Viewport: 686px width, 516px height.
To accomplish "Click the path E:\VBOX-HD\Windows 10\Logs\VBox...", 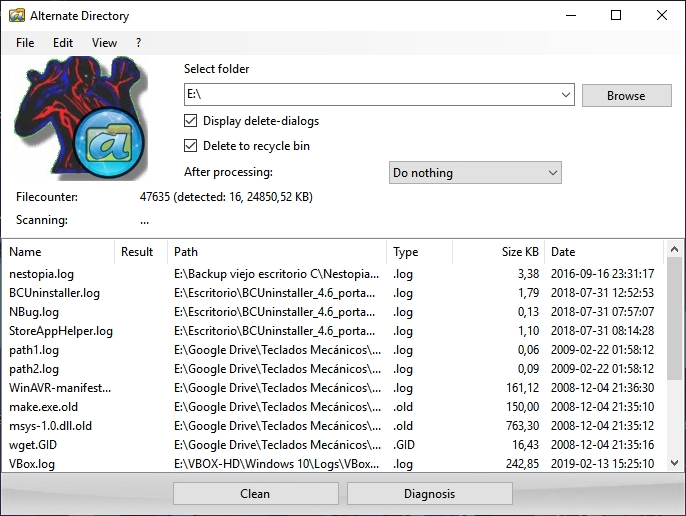I will (x=276, y=464).
